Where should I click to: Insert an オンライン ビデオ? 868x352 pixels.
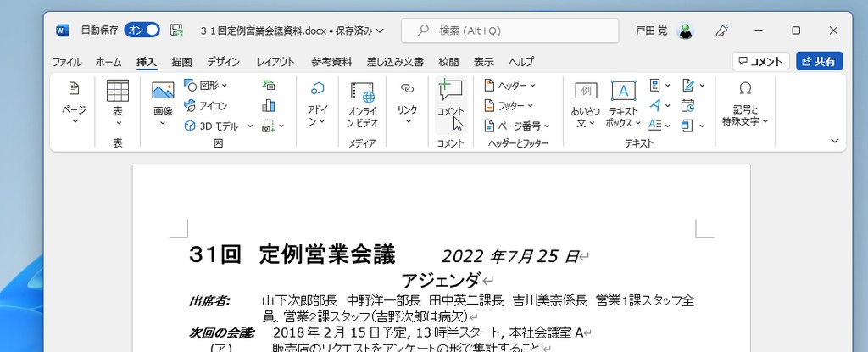[x=363, y=105]
